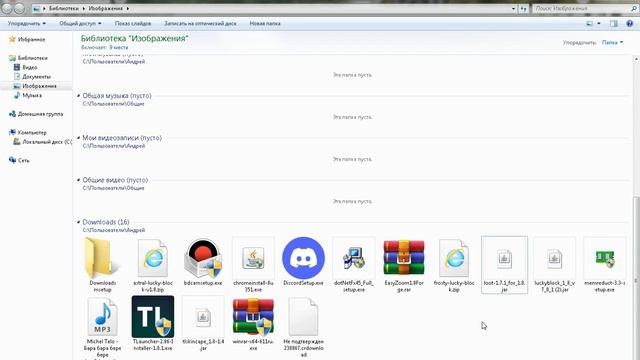This screenshot has height=360, width=640.
Task: Open the view options dropdown arrow
Action: [x=599, y=23]
